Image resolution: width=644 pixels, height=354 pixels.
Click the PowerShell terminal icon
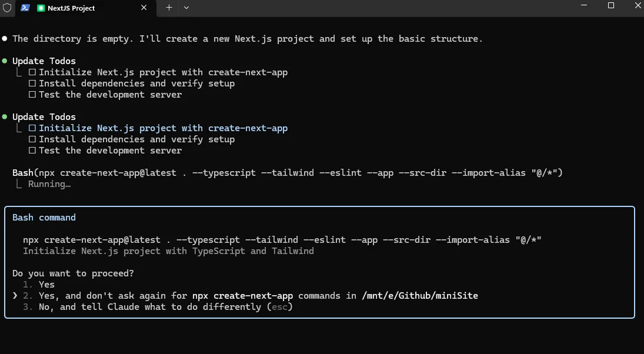click(25, 8)
